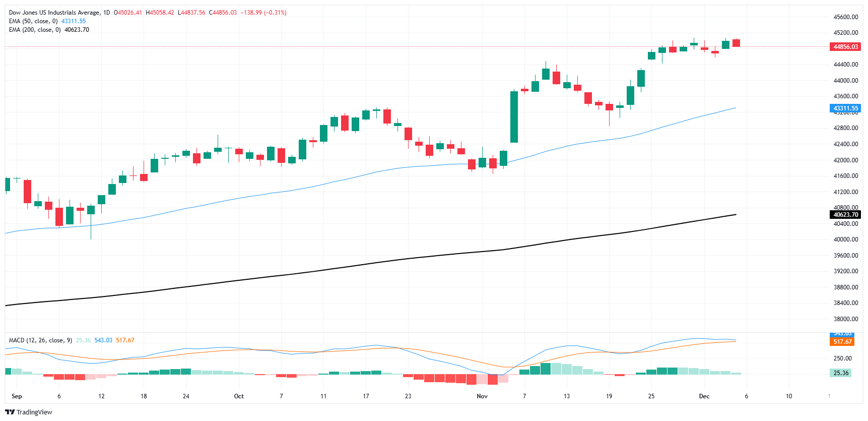The height and width of the screenshot is (421, 868).
Task: Click the signal value 517.67 in legend
Action: [x=125, y=340]
